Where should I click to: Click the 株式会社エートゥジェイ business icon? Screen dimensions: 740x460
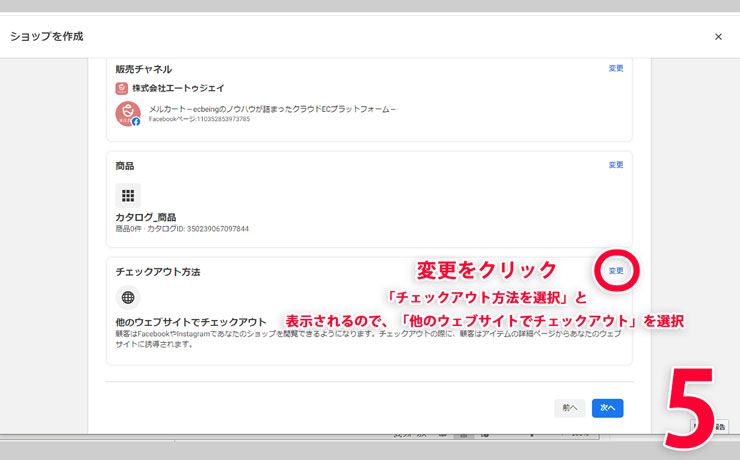121,88
